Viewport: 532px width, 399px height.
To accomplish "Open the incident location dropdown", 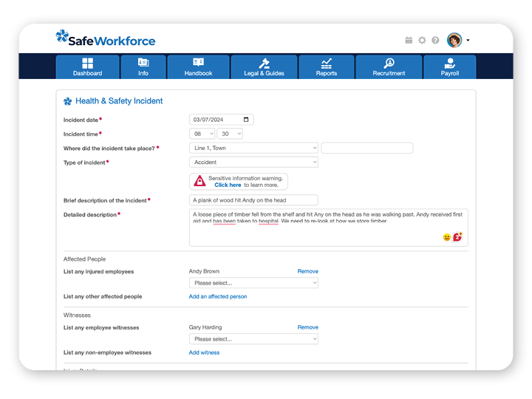I will pos(253,148).
